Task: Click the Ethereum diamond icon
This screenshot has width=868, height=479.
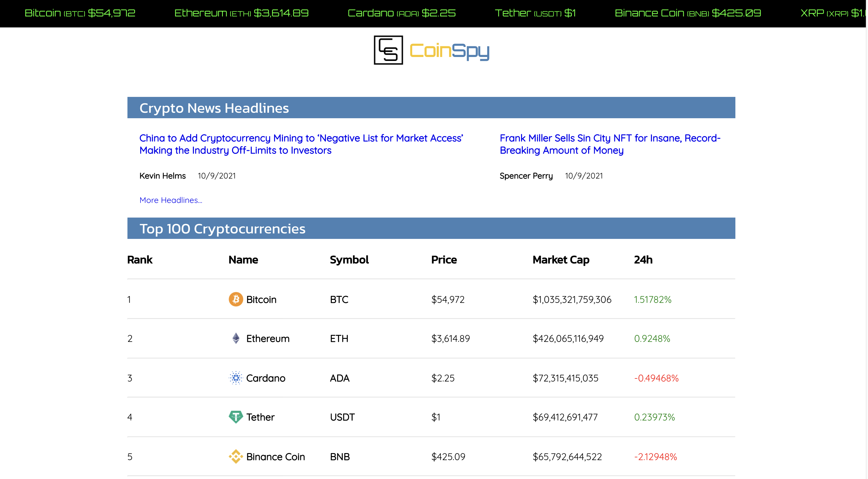Action: point(236,338)
